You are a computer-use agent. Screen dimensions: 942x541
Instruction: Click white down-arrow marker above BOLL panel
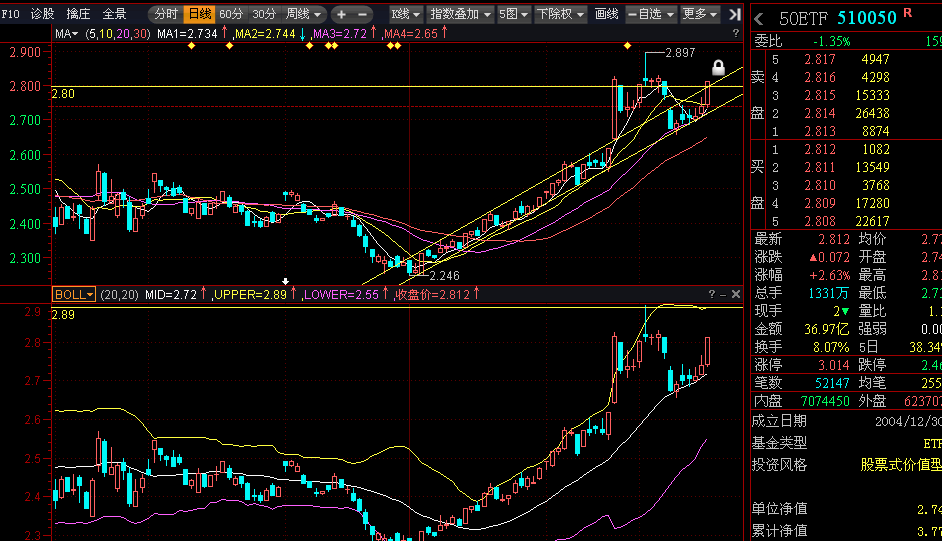(x=285, y=281)
